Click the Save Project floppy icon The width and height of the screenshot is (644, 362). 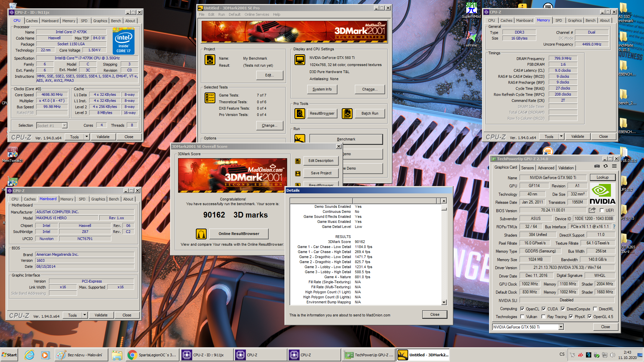[x=298, y=174]
